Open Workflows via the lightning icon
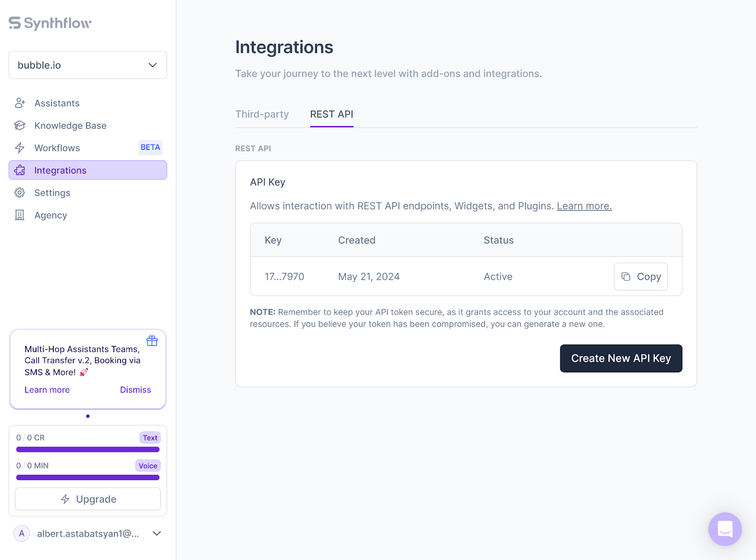 19,148
